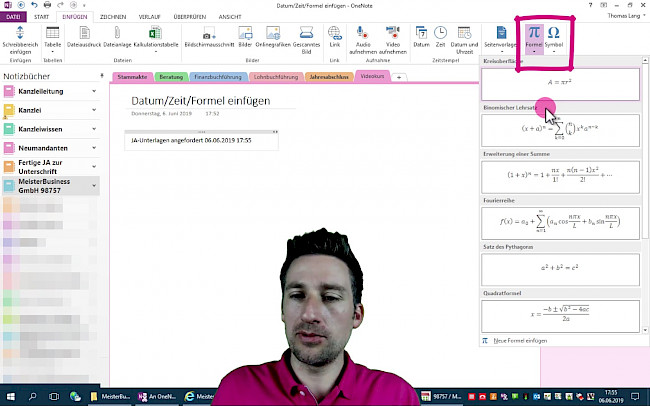Open the Symbol omega menu
Viewport: 650px width, 406px height.
pos(553,33)
